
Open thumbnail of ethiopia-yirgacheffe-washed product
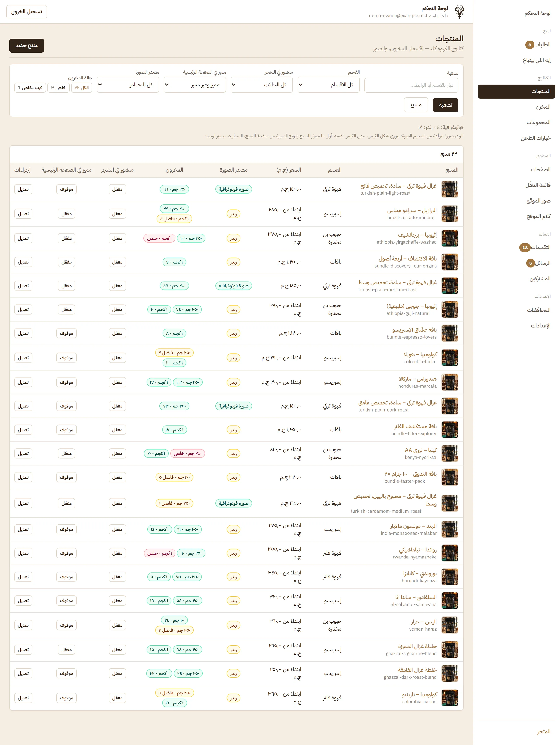pos(450,238)
